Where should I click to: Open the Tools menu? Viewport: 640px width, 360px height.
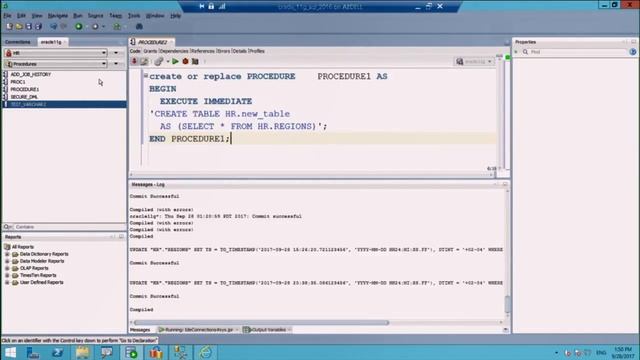(x=133, y=16)
